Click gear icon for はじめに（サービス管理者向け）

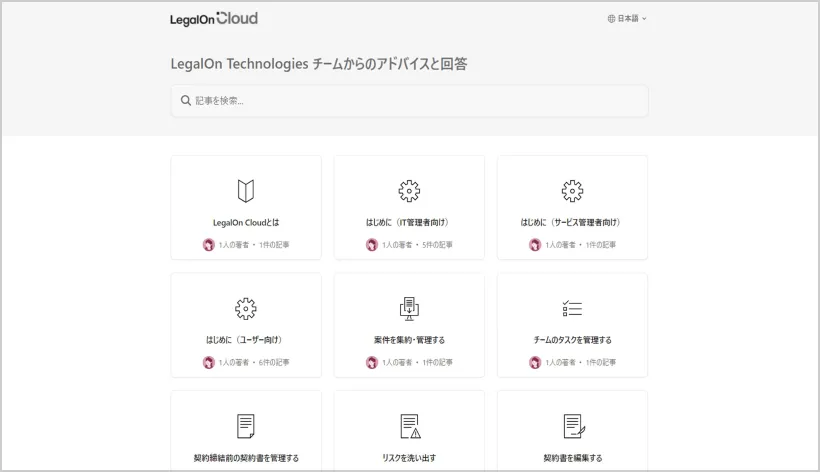[572, 190]
